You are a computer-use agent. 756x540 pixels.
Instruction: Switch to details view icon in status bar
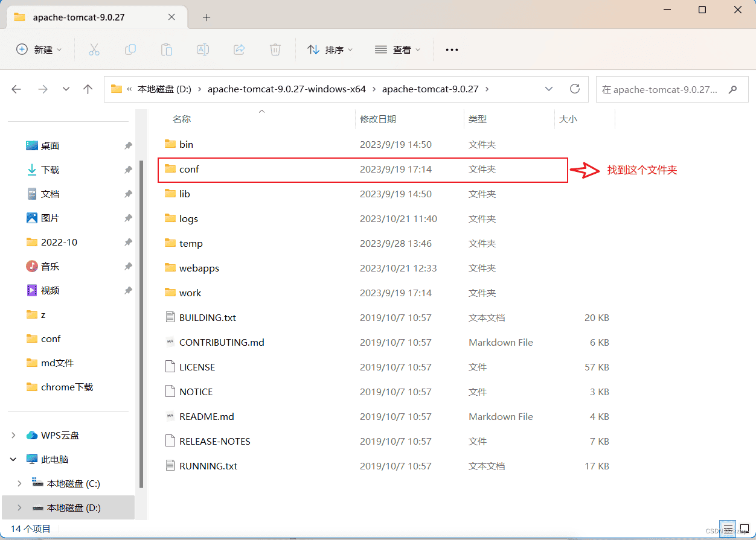(728, 529)
